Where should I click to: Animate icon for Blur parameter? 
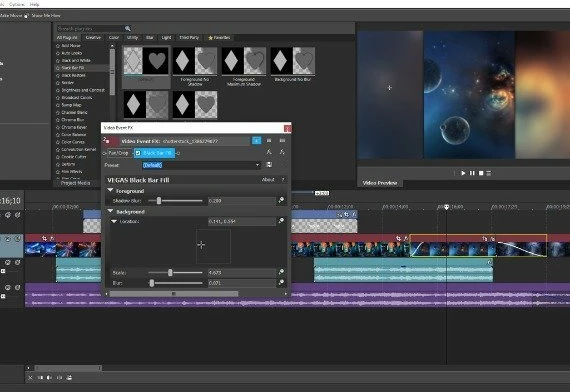pyautogui.click(x=281, y=282)
